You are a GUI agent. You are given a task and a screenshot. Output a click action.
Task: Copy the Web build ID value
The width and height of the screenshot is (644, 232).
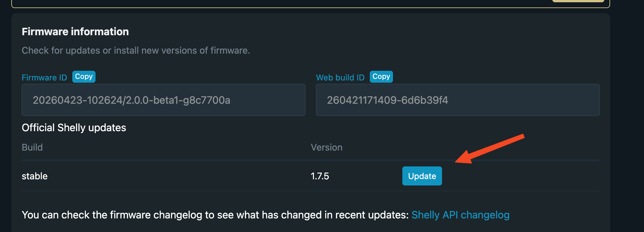[x=381, y=77]
